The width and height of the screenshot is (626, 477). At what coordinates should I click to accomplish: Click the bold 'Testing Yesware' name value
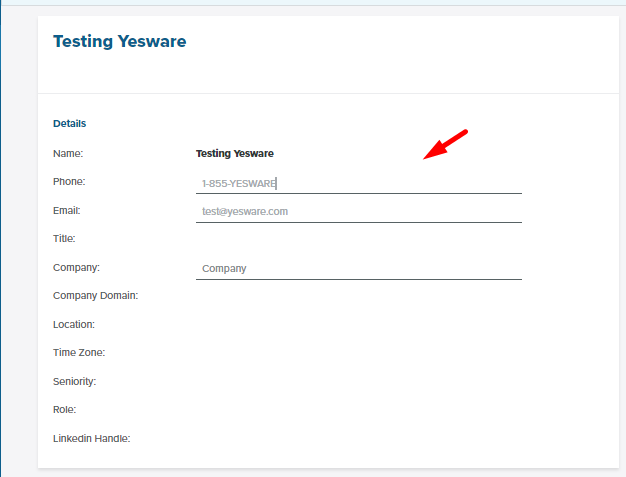(235, 154)
